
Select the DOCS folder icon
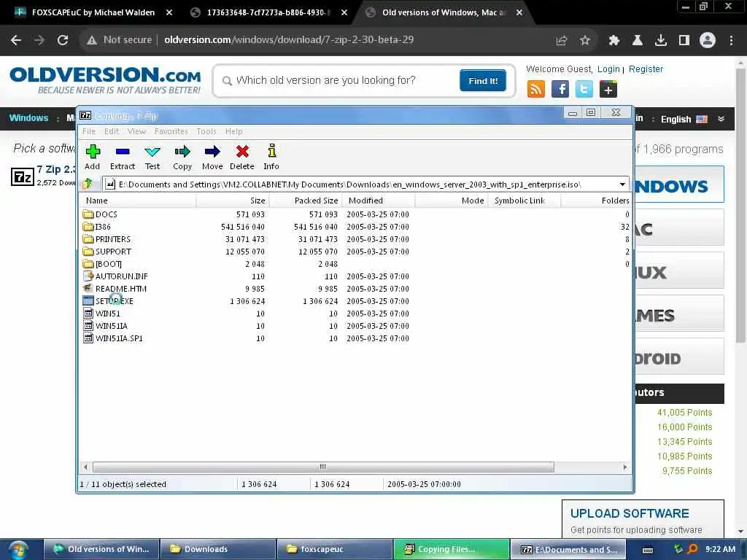(x=88, y=214)
